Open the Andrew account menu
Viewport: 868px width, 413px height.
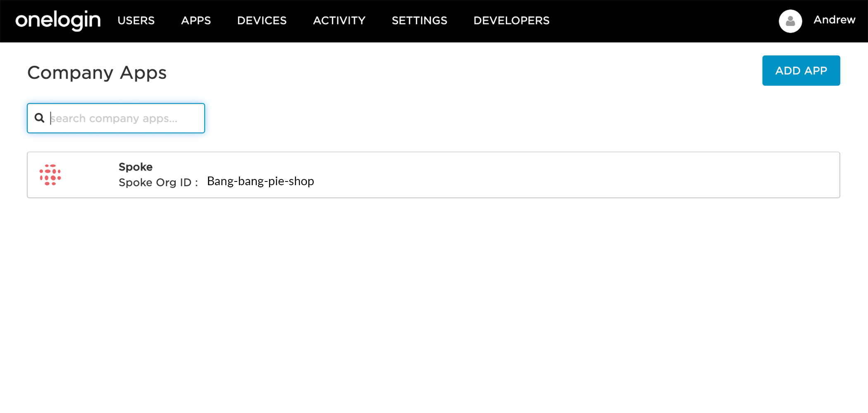[x=834, y=20]
